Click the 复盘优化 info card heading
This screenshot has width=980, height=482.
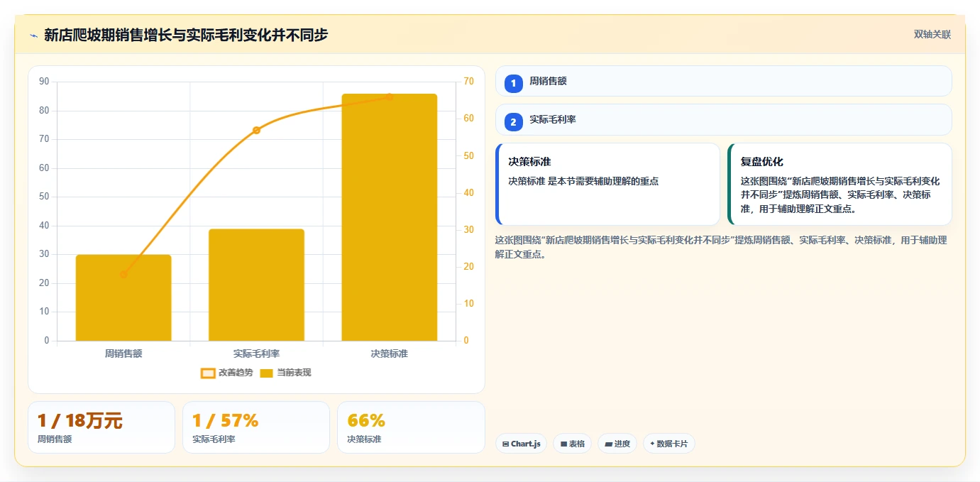tap(761, 162)
